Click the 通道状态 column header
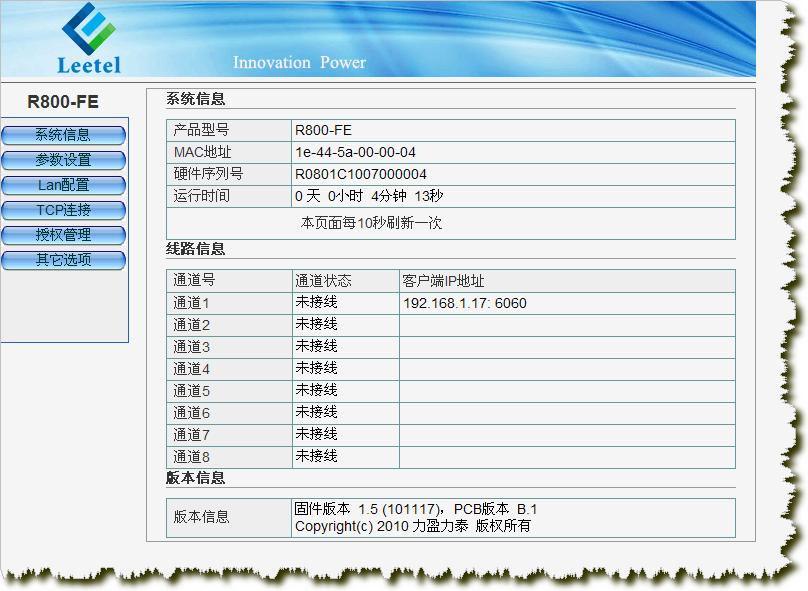The image size is (808, 591). (323, 281)
